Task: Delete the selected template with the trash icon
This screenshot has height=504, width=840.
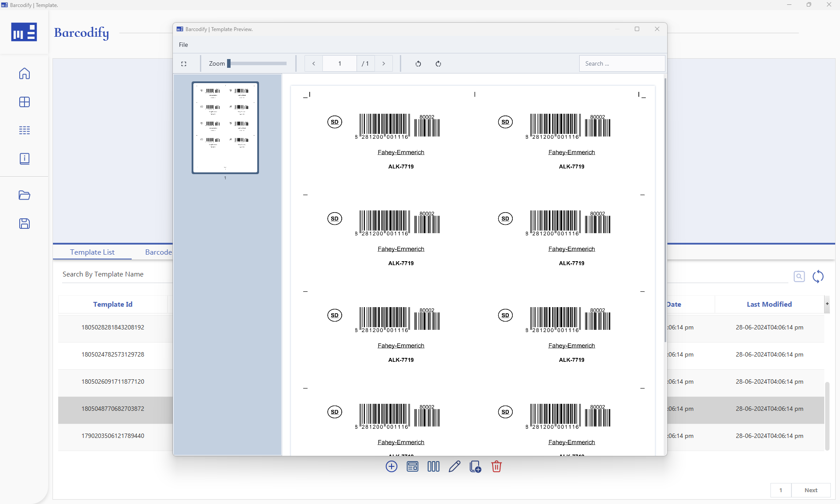Action: point(496,467)
